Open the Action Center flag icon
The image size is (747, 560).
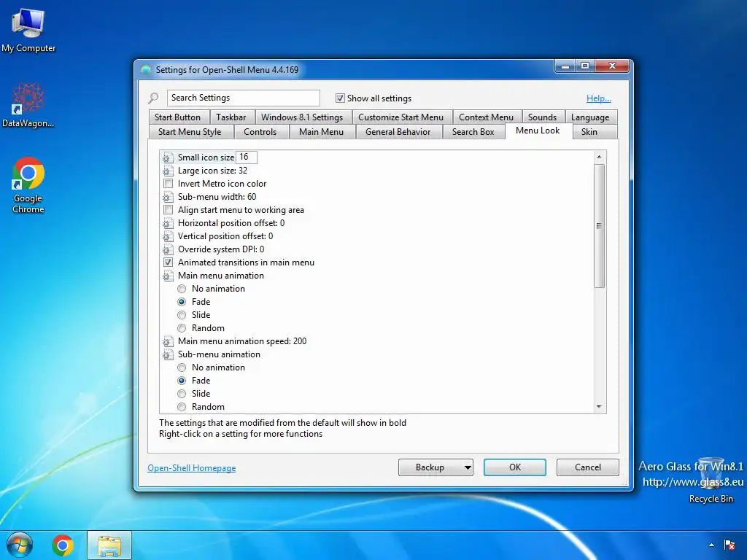click(x=729, y=545)
